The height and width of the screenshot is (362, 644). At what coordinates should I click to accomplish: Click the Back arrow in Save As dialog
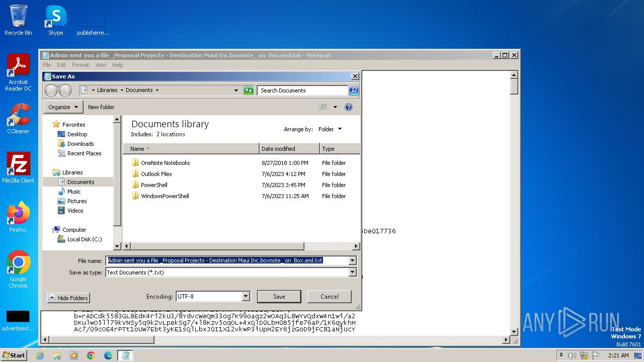pos(51,90)
